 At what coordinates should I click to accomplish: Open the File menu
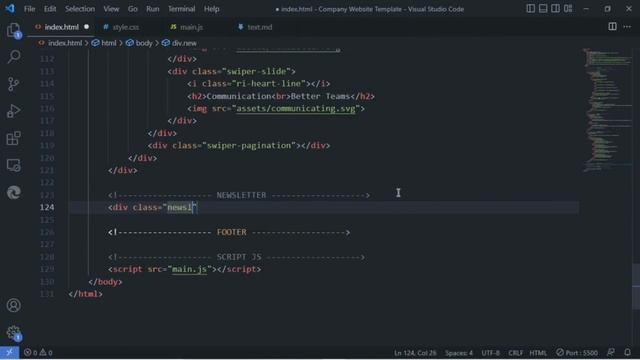(x=29, y=9)
